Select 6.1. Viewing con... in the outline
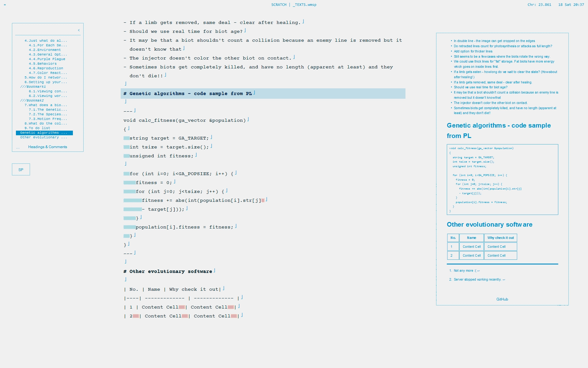The height and width of the screenshot is (368, 588). click(x=48, y=91)
